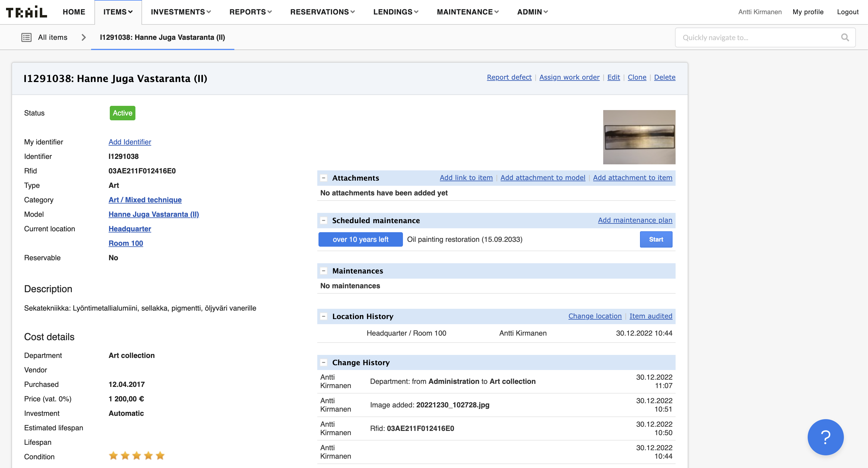Collapse the Scheduled maintenance section
868x468 pixels.
[324, 220]
